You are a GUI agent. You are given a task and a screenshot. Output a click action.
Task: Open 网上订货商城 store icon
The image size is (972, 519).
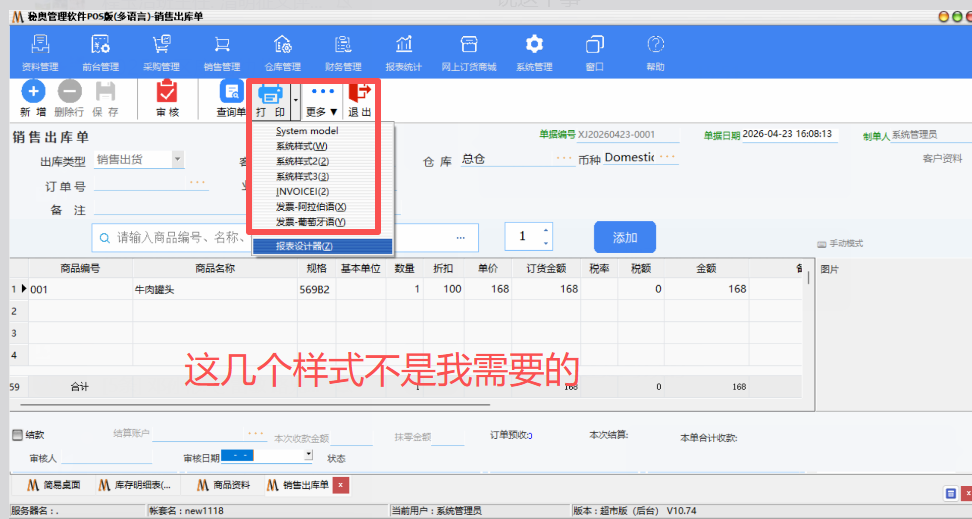click(x=468, y=45)
